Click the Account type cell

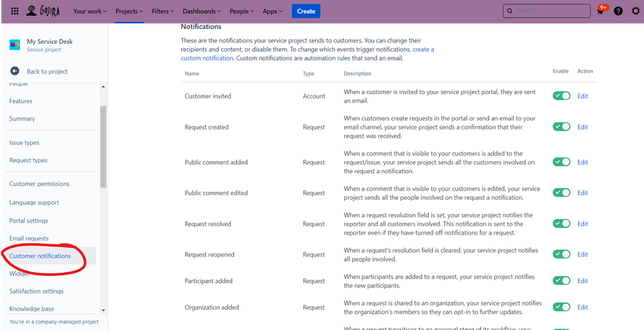314,96
